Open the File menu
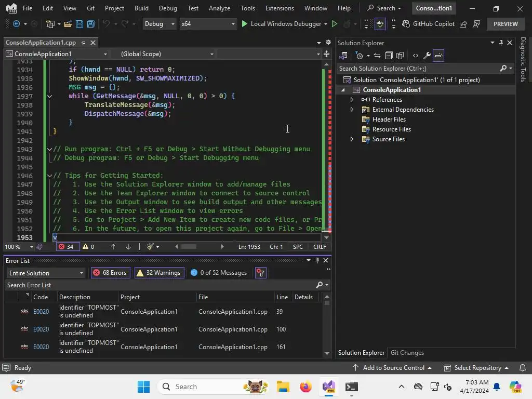Image resolution: width=532 pixels, height=399 pixels. tap(27, 8)
